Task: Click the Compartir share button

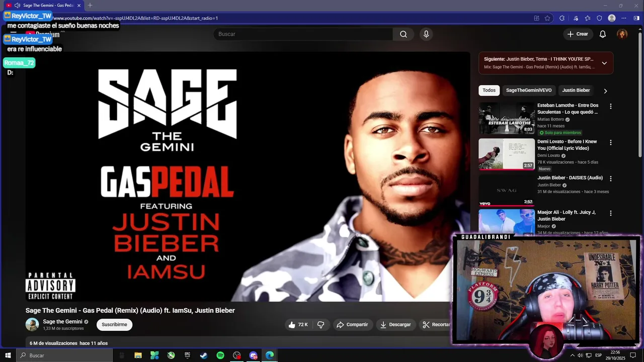Action: click(x=352, y=325)
